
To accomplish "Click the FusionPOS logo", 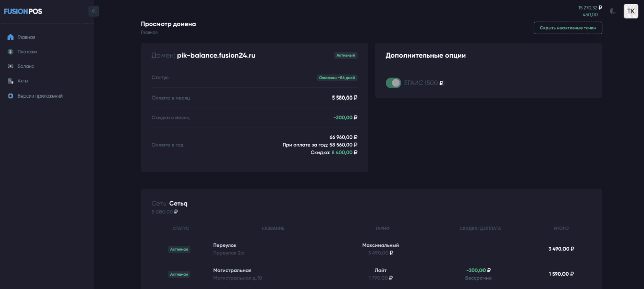I will pos(23,11).
